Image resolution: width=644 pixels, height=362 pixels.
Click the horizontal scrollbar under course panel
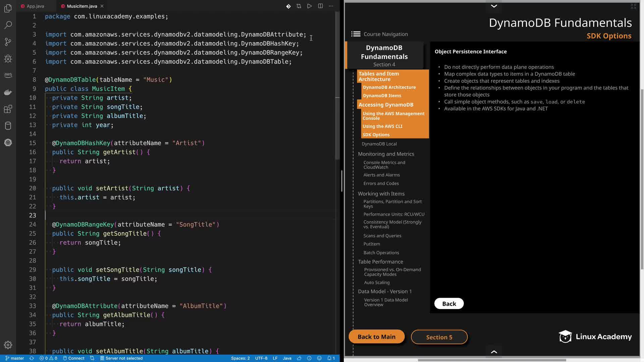pyautogui.click(x=492, y=360)
